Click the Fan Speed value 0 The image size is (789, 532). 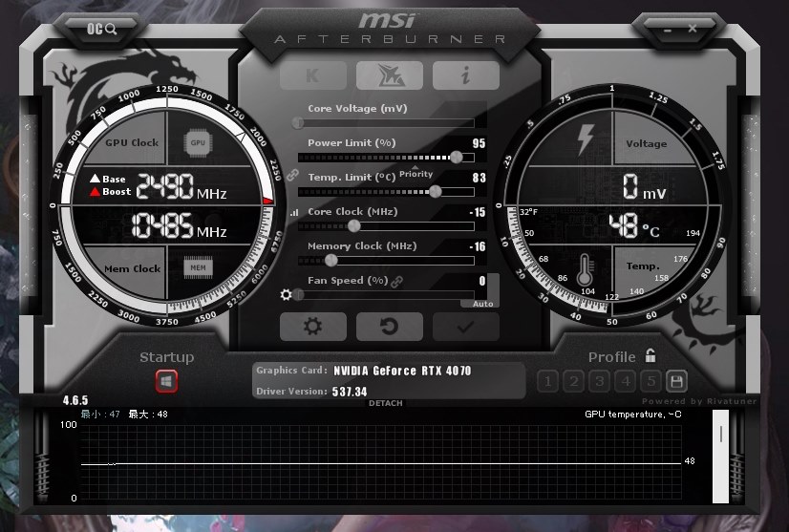coord(482,281)
